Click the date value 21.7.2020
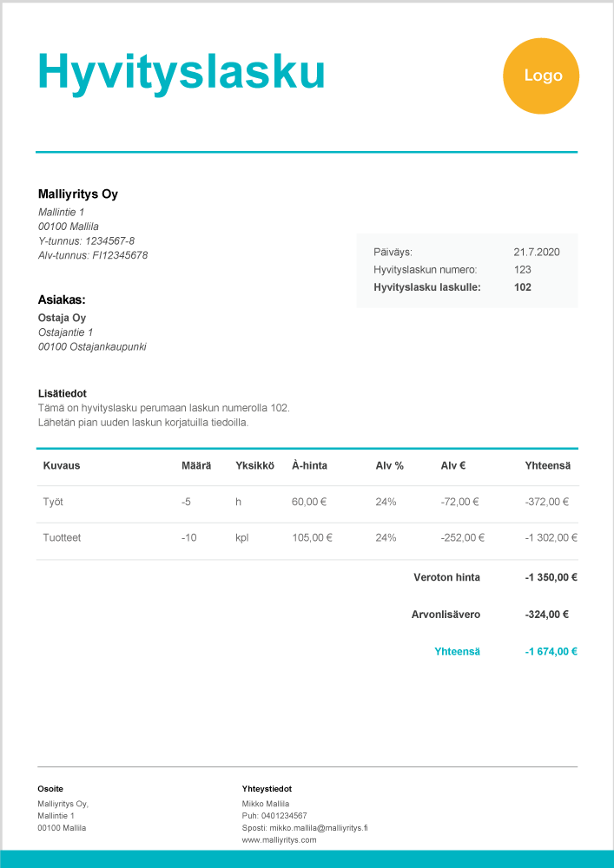Screen dimensions: 614x868 [537, 252]
